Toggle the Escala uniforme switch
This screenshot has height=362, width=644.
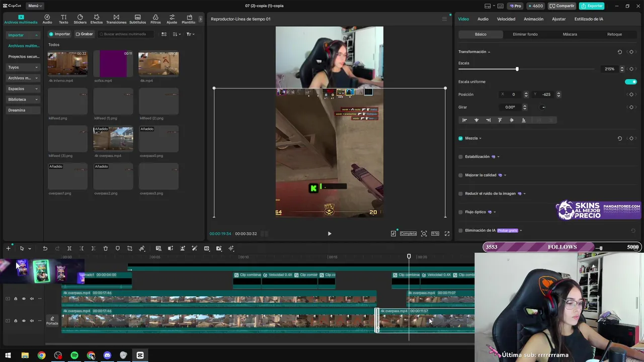(x=631, y=81)
